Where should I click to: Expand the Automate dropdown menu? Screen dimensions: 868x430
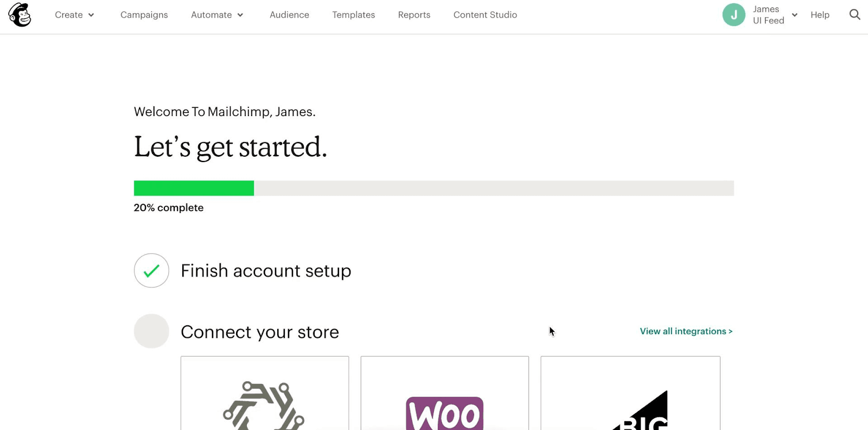(217, 15)
